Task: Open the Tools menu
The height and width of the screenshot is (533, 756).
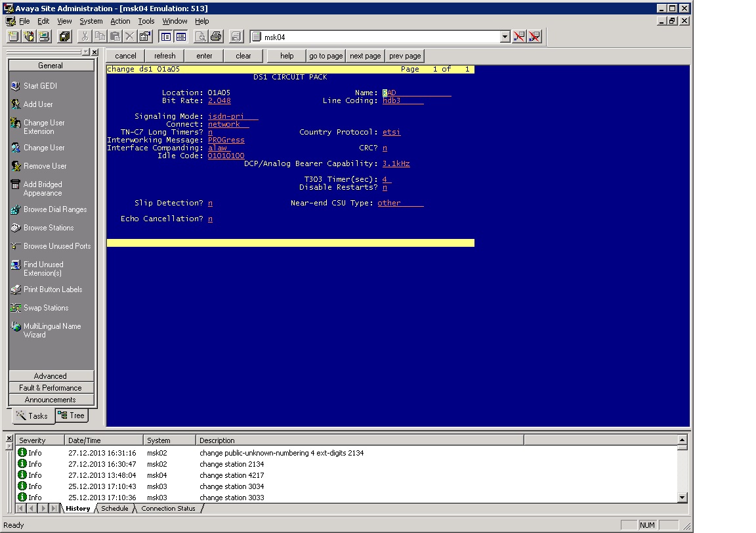Action: [x=146, y=21]
